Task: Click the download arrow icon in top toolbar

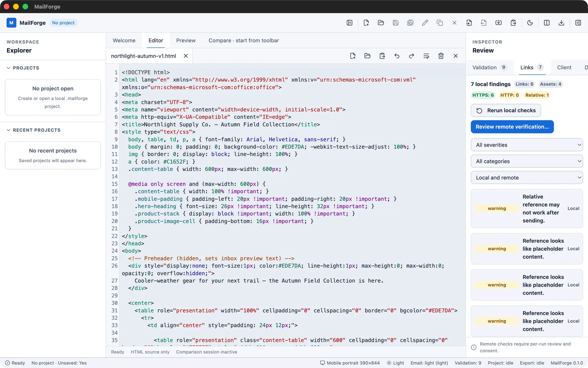Action: pos(561,23)
